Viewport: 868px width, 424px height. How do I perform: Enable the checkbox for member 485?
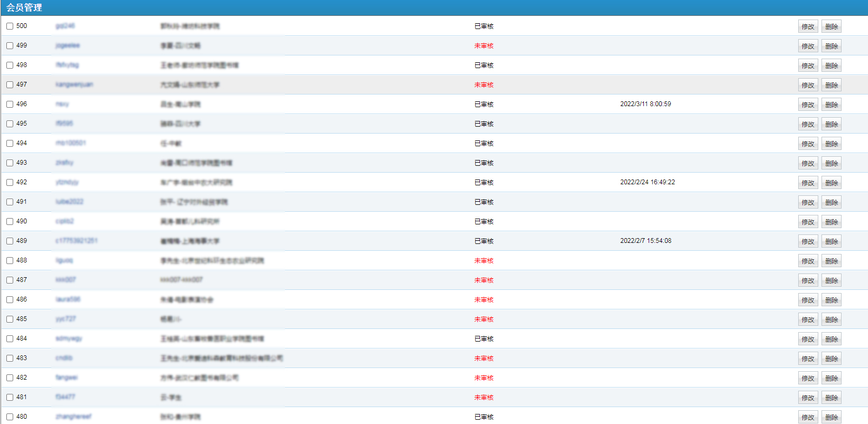(10, 319)
